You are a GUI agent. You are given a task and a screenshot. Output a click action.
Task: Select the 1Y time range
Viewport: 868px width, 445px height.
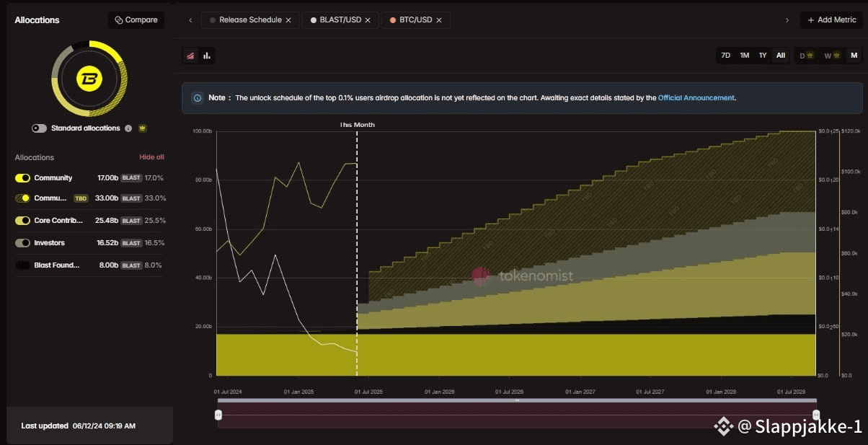tap(763, 56)
